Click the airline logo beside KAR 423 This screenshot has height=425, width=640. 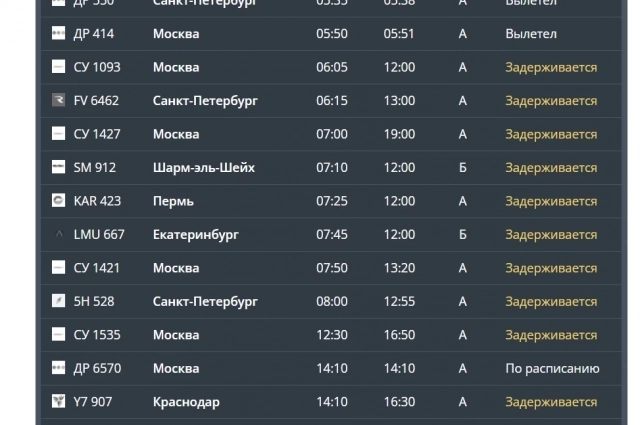coord(57,201)
